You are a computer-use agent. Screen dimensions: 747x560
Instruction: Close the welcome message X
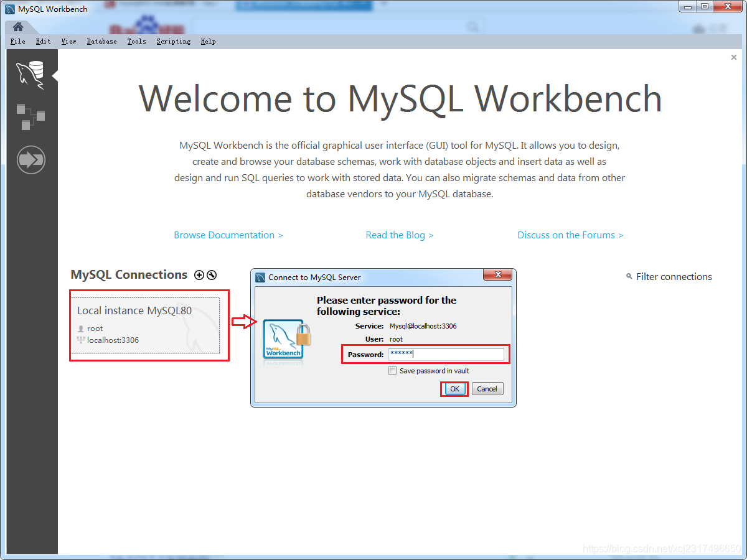(x=733, y=57)
